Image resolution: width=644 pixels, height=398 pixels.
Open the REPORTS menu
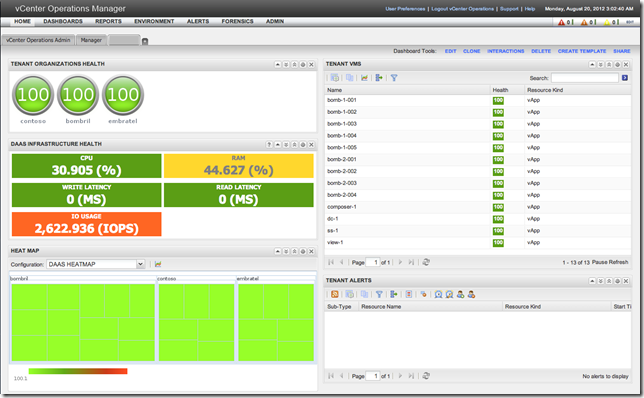pyautogui.click(x=108, y=21)
